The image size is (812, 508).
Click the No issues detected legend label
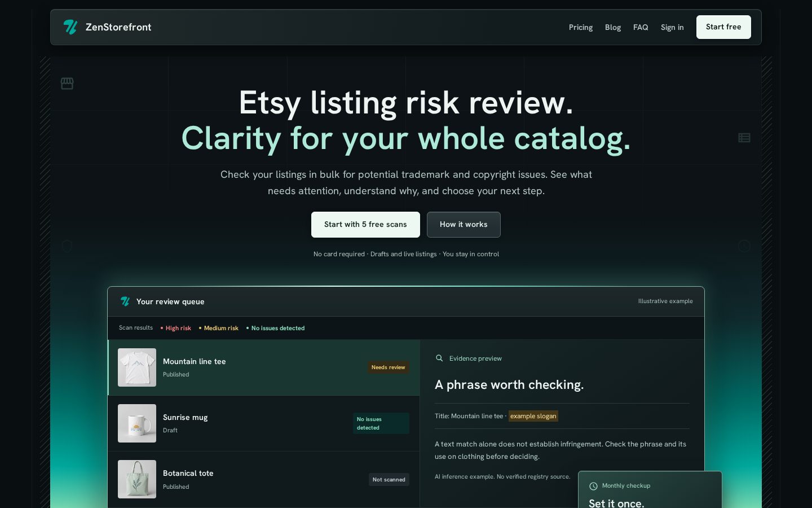pos(278,328)
